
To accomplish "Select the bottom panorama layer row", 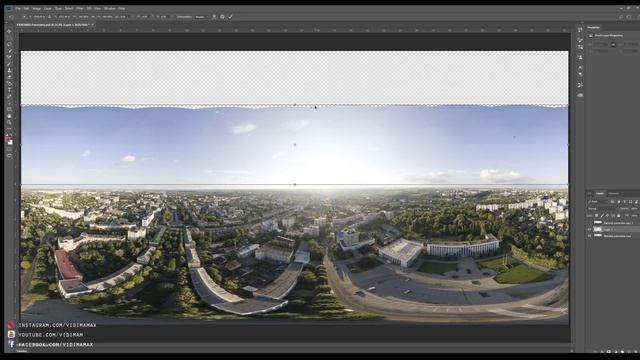I will point(613,236).
